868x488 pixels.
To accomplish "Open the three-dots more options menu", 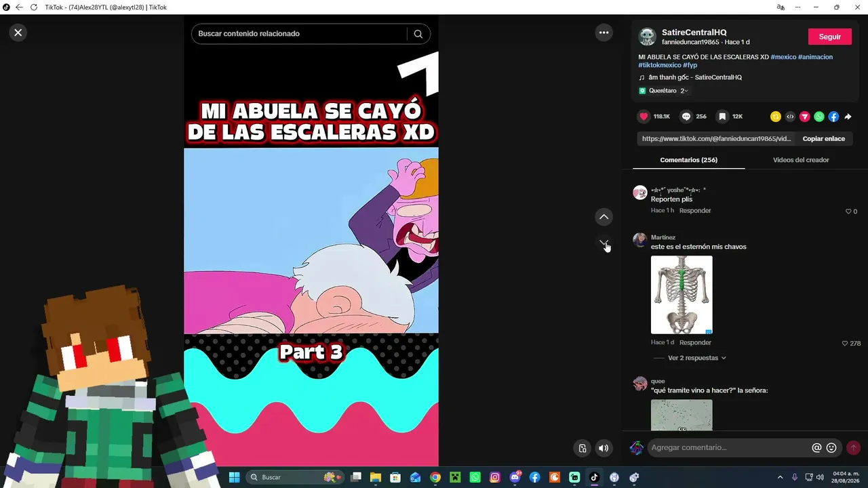I will [x=604, y=33].
